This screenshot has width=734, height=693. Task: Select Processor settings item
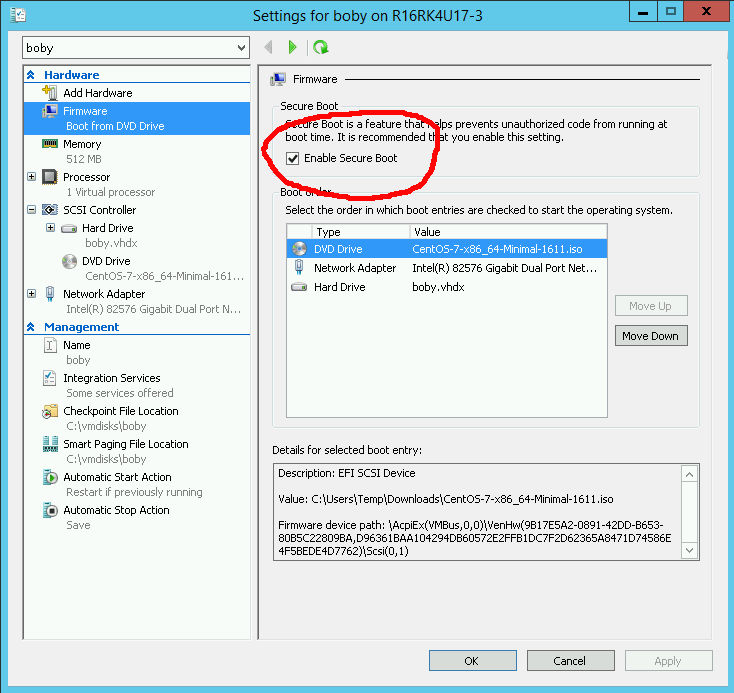click(x=137, y=184)
